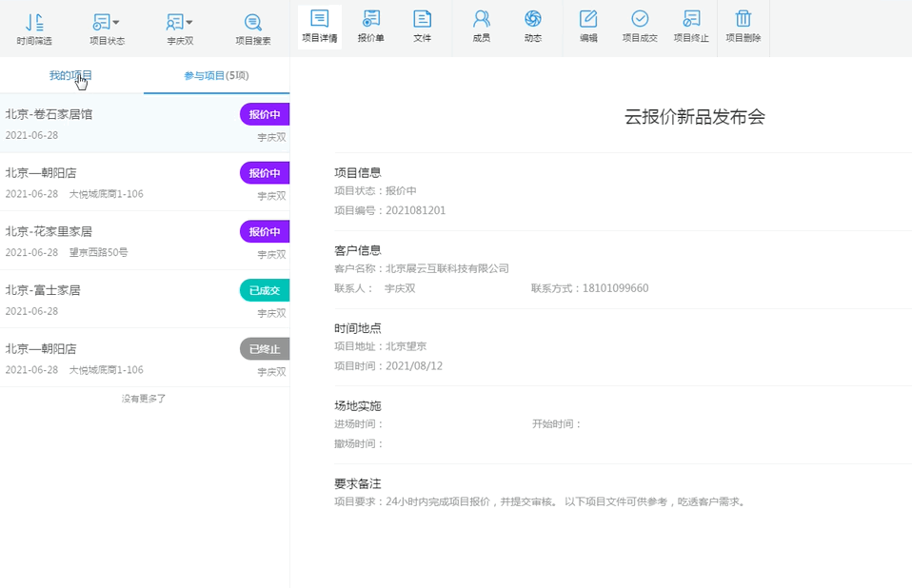The image size is (912, 588).
Task: Click the 项目信息 section heading
Action: 357,172
